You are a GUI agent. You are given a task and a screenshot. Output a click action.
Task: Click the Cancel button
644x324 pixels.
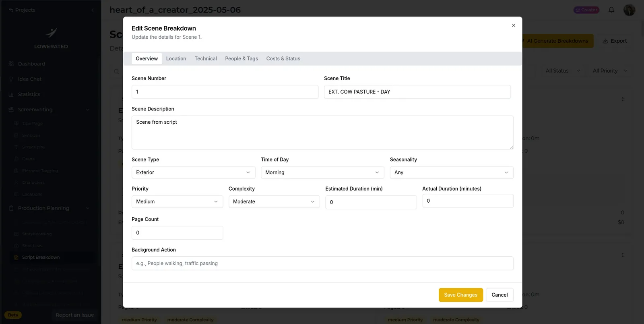[500, 295]
